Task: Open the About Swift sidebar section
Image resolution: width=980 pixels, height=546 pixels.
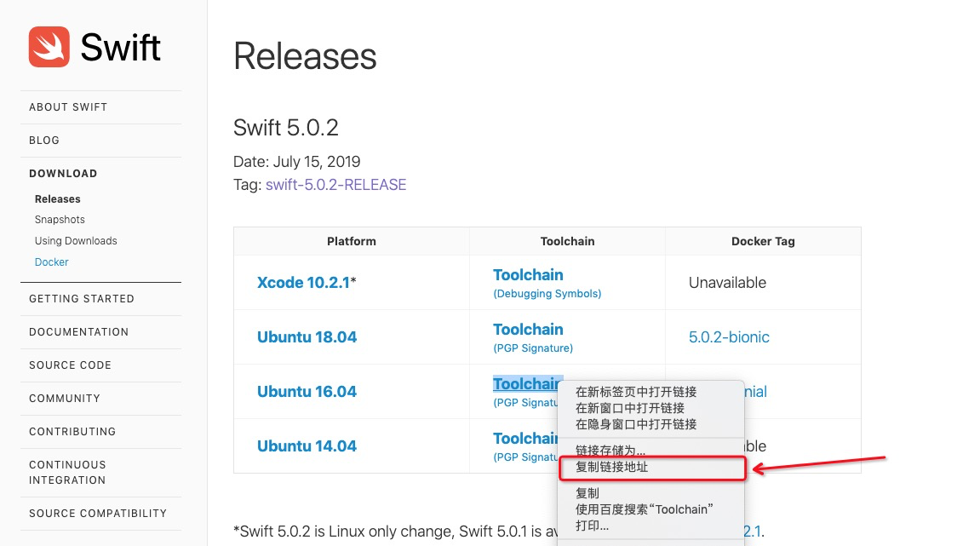Action: [x=68, y=107]
